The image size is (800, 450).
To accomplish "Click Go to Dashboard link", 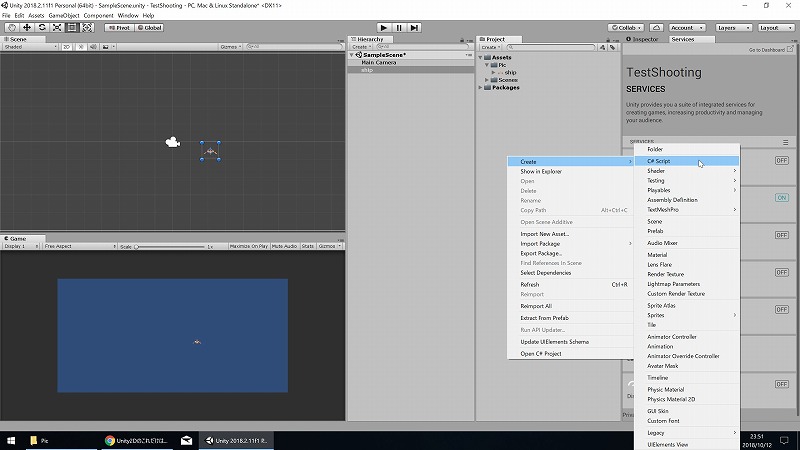I will coord(767,50).
